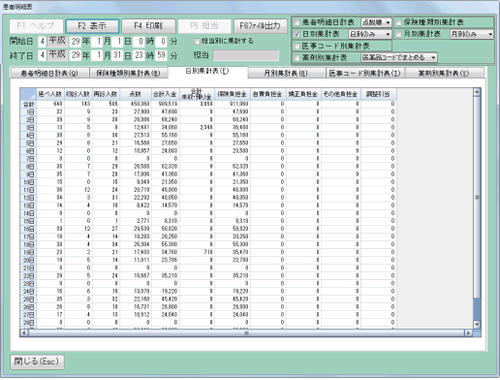The width and height of the screenshot is (500, 380).
Task: Switch to the 医事コード別集計表(T) tab
Action: [365, 73]
